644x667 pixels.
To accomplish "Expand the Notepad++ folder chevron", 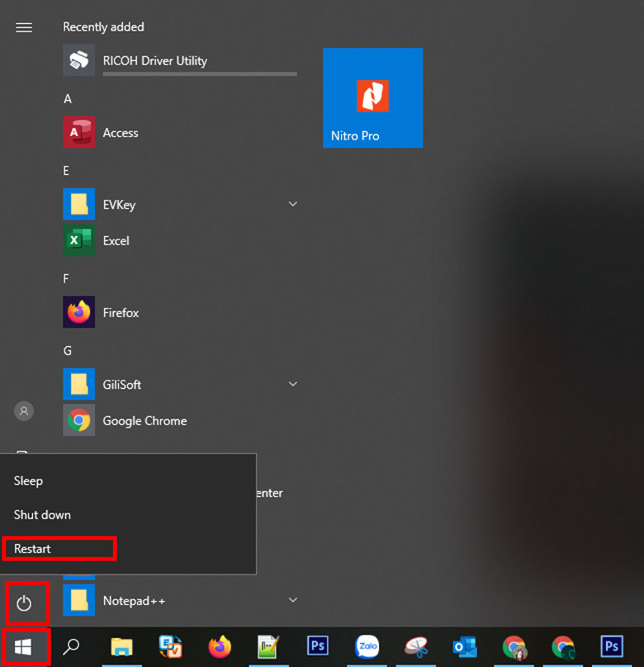I will click(292, 600).
